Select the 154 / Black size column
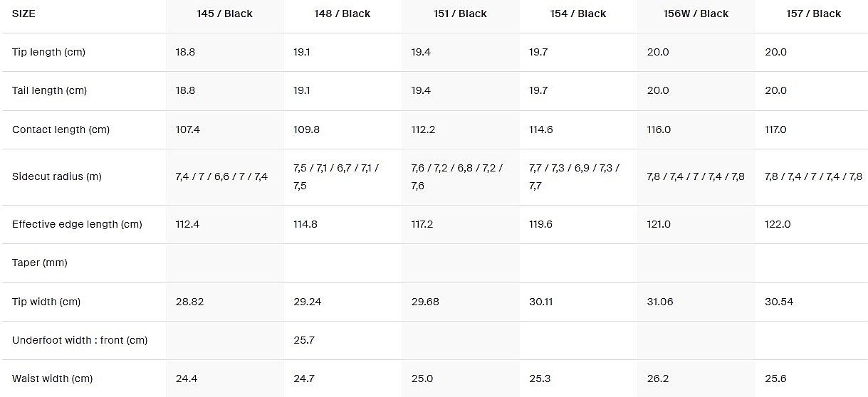Viewport: 868px width, 397px height. (577, 14)
